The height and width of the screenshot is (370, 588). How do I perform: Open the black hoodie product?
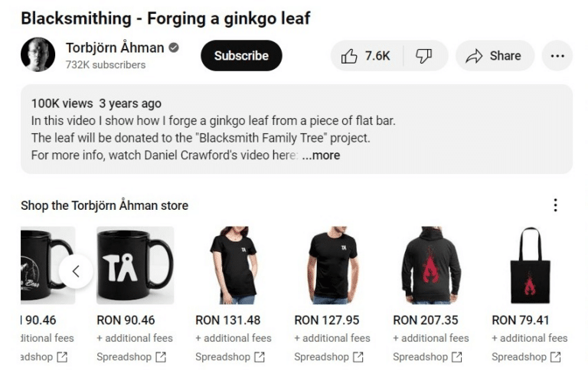click(431, 266)
